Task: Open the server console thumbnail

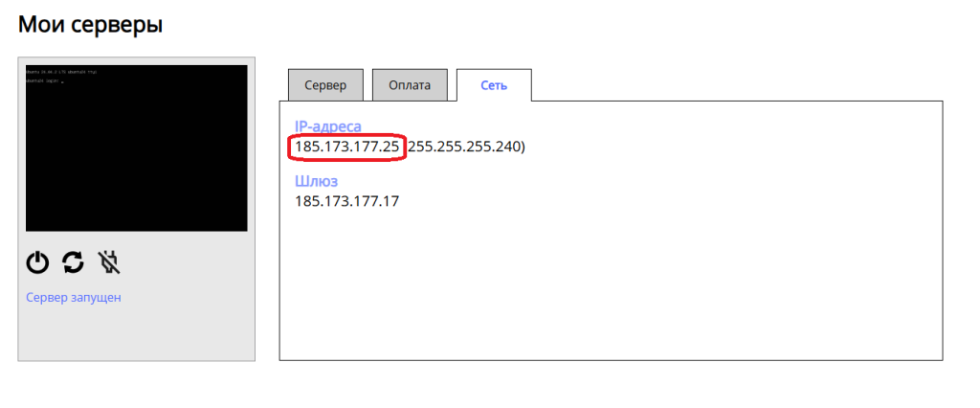Action: [x=136, y=147]
